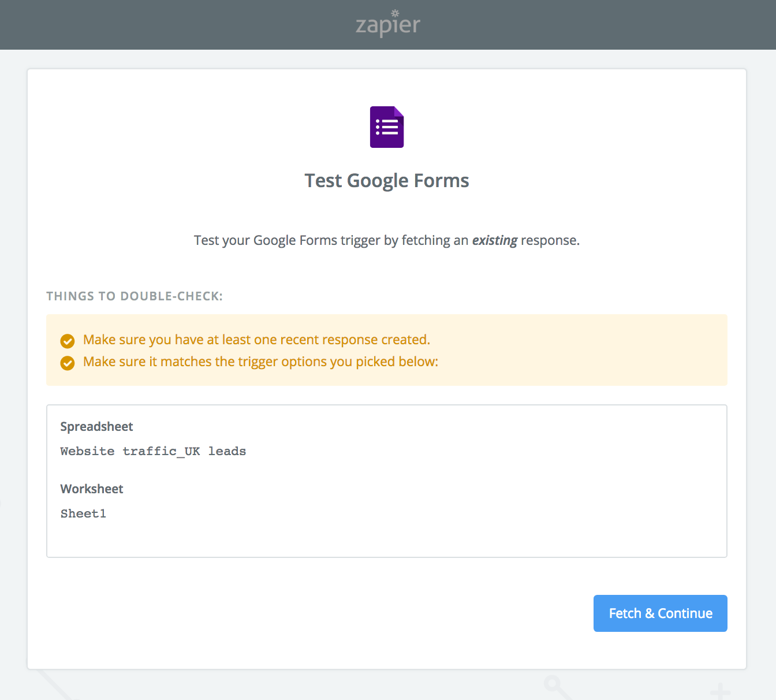Image resolution: width=776 pixels, height=700 pixels.
Task: Click the Test Google Forms heading
Action: (x=387, y=181)
